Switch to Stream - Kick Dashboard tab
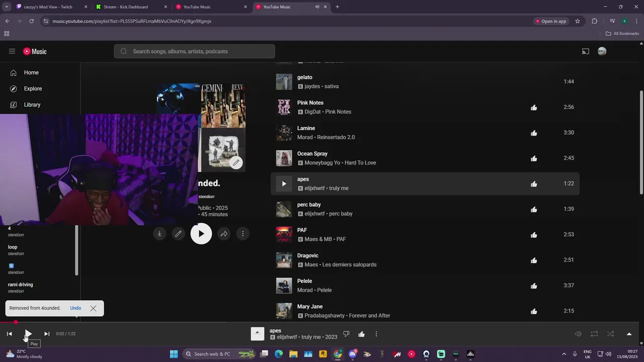Screen dimensions: 644x362 click(131, 7)
